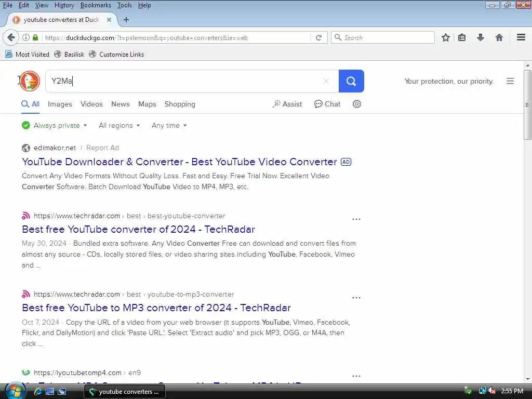Select the All results tab

coord(31,104)
